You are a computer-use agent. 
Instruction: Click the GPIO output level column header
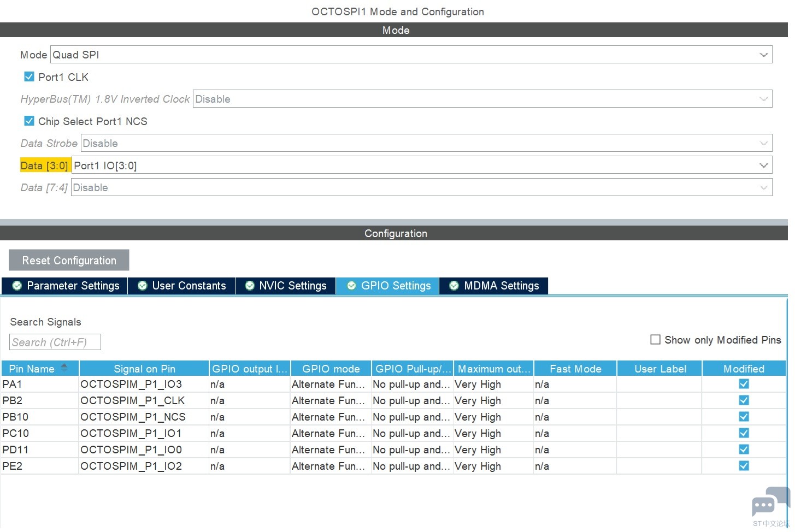point(250,369)
